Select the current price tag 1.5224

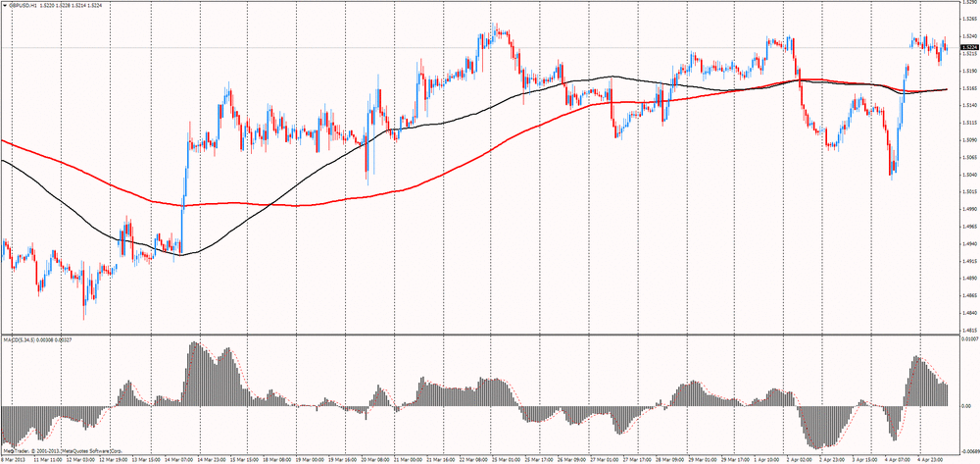tap(970, 47)
